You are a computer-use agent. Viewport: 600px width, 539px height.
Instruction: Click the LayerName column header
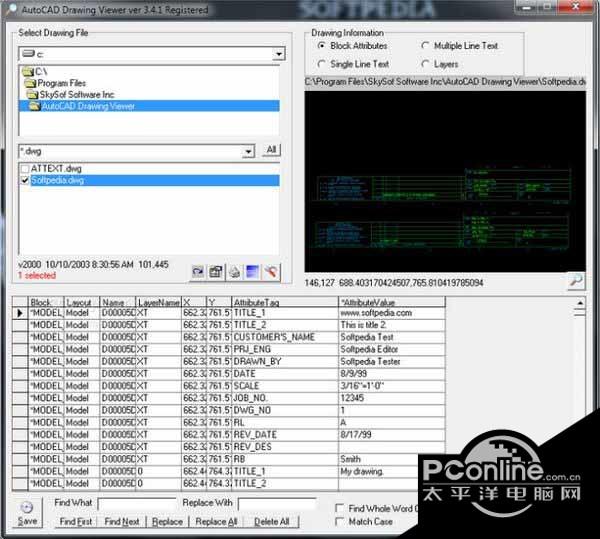click(x=158, y=302)
